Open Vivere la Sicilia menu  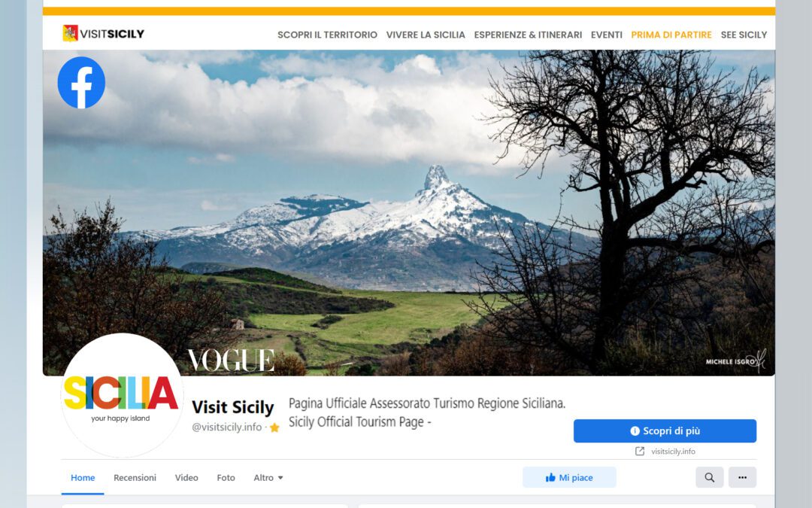coord(426,35)
